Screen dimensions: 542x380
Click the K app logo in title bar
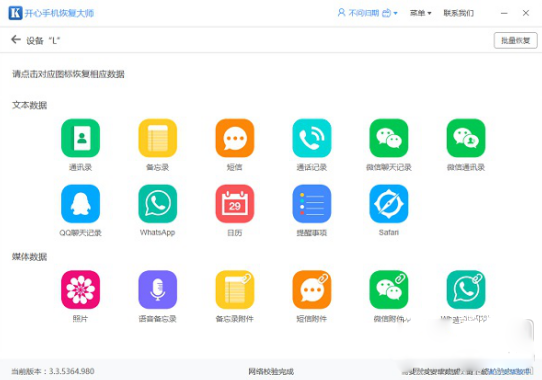[x=15, y=13]
